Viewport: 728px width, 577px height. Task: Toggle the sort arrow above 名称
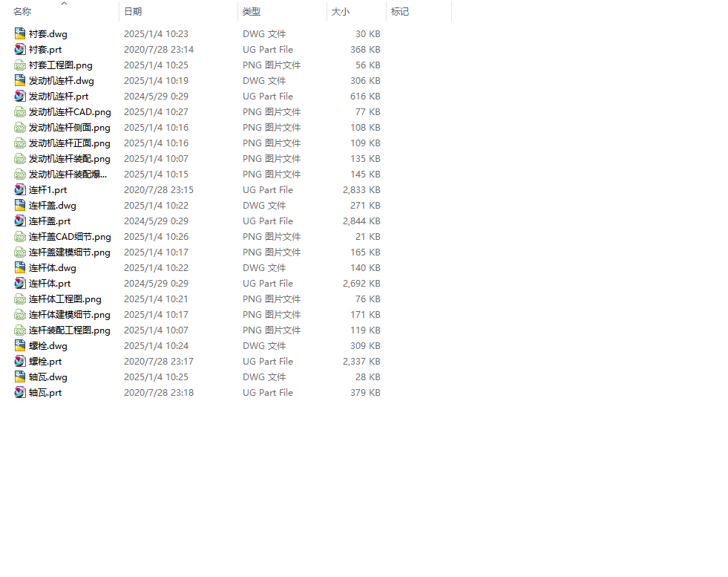pyautogui.click(x=64, y=3)
